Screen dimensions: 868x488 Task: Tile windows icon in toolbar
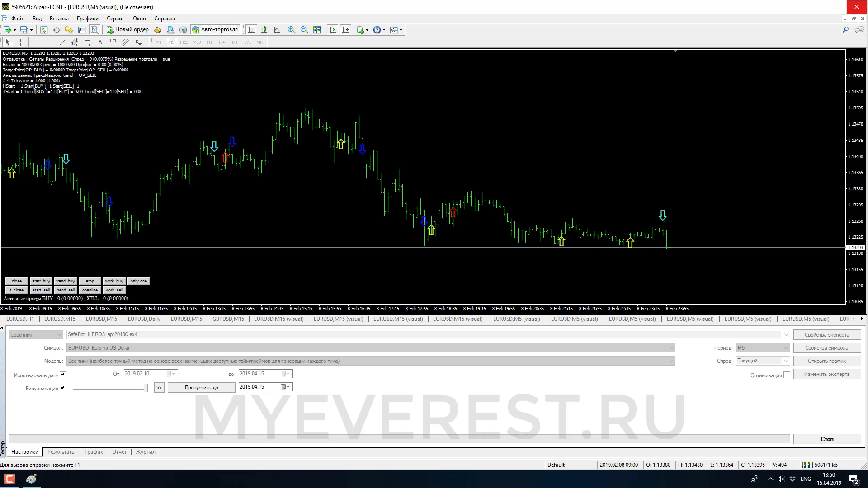[317, 30]
